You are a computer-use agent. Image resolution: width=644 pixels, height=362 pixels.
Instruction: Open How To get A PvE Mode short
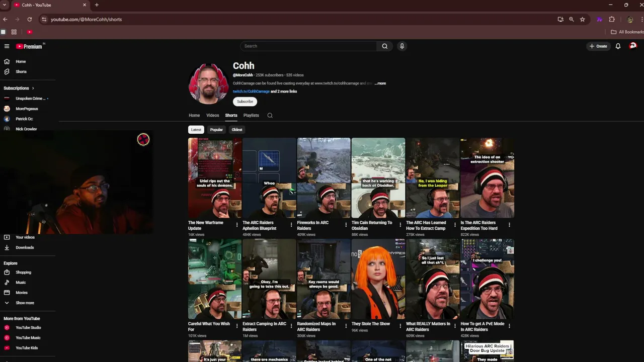click(x=487, y=279)
